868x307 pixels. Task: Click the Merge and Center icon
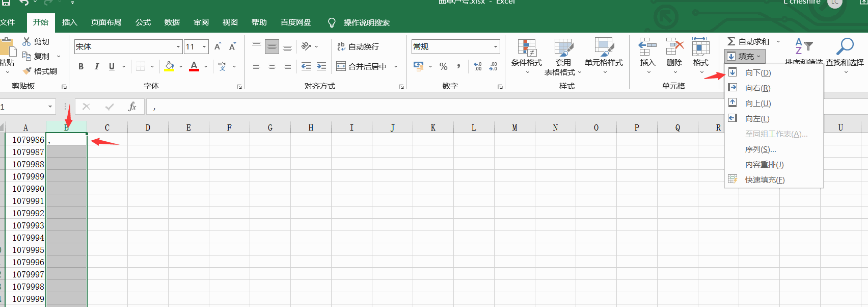341,66
